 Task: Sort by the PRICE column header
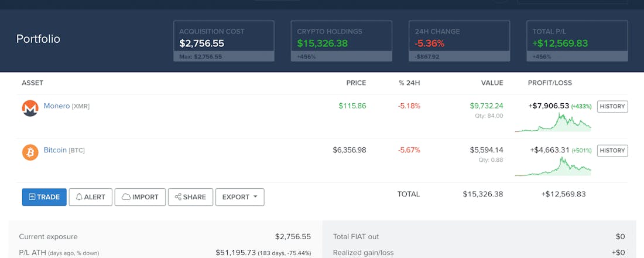(x=356, y=83)
